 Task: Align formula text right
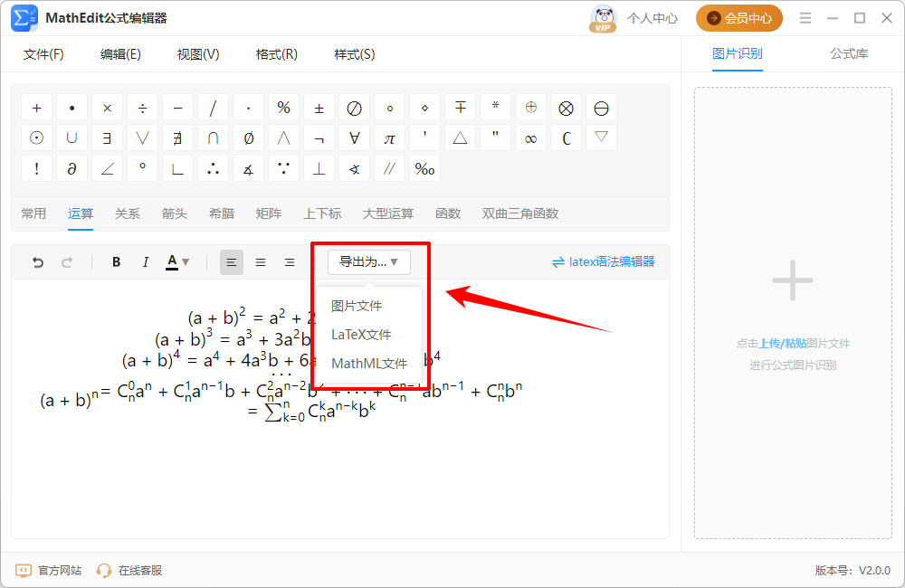(x=290, y=262)
